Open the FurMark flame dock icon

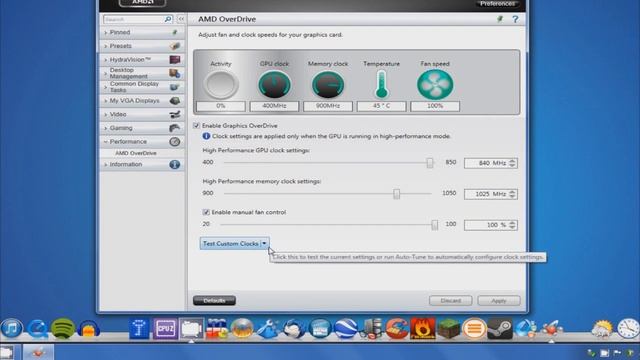click(422, 329)
